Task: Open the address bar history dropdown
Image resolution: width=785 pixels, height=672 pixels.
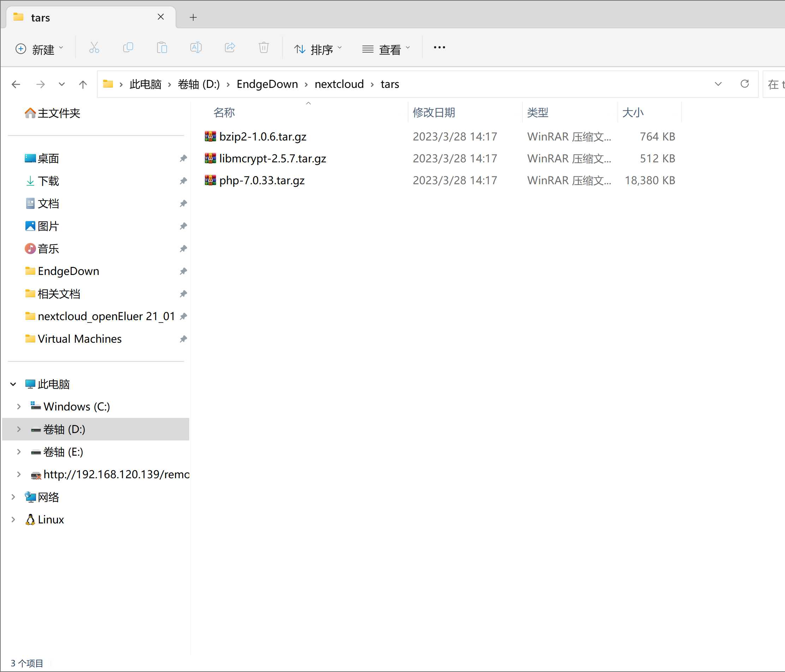Action: point(718,84)
